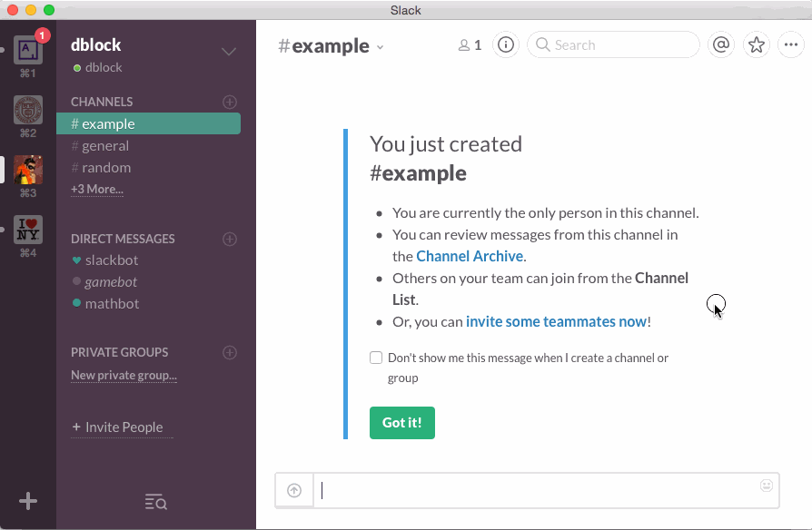Image resolution: width=812 pixels, height=530 pixels.
Task: Create a private group with the plus icon
Action: point(230,352)
